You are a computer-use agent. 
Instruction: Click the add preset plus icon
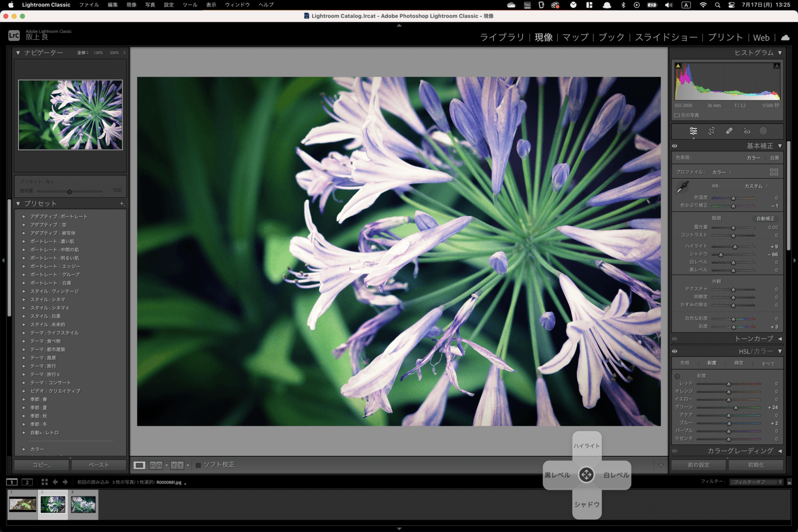pos(122,203)
